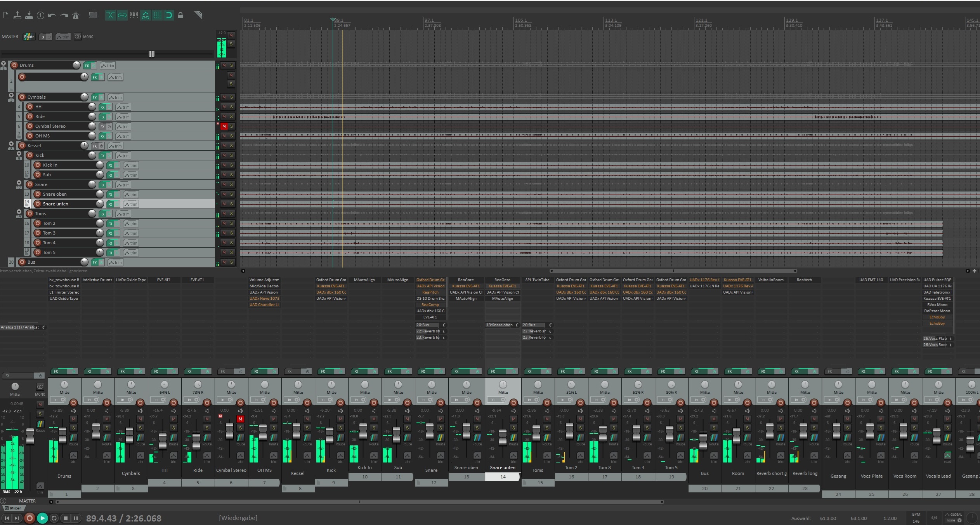Click the transport repeat/loop button
This screenshot has height=525, width=980.
coord(54,518)
